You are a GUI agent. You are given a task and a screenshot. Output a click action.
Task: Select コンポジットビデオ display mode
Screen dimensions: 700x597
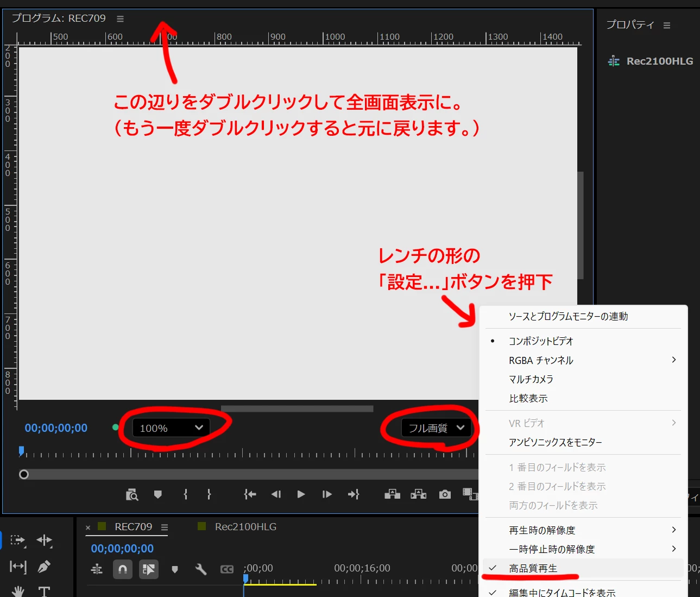583,341
